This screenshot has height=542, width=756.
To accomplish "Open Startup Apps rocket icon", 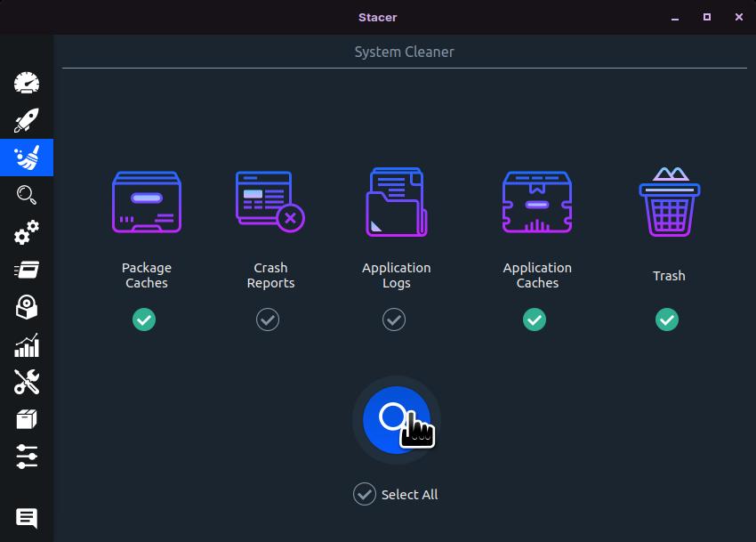I will [x=27, y=121].
